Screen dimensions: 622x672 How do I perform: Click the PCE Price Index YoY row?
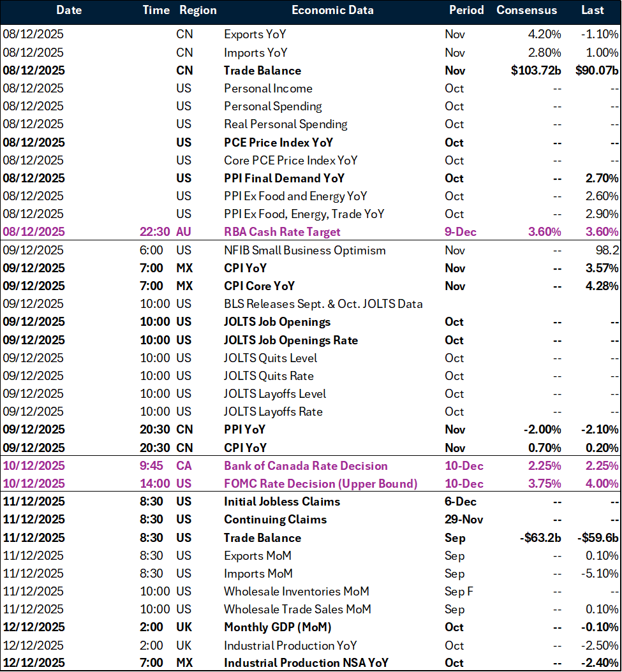coord(277,142)
